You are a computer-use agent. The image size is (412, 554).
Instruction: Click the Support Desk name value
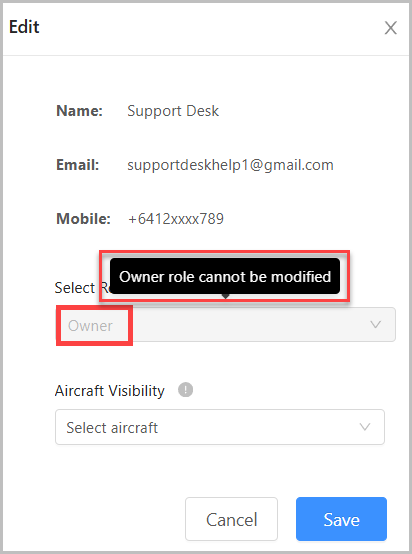click(x=173, y=111)
